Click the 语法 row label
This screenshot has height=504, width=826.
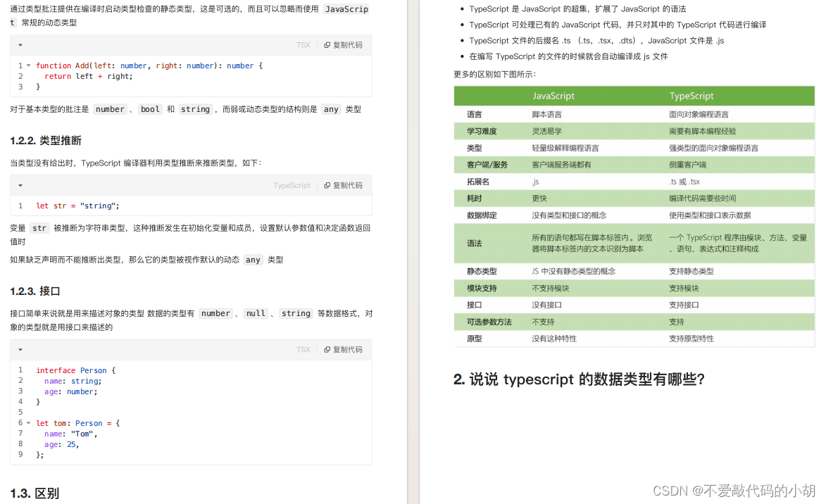point(474,244)
